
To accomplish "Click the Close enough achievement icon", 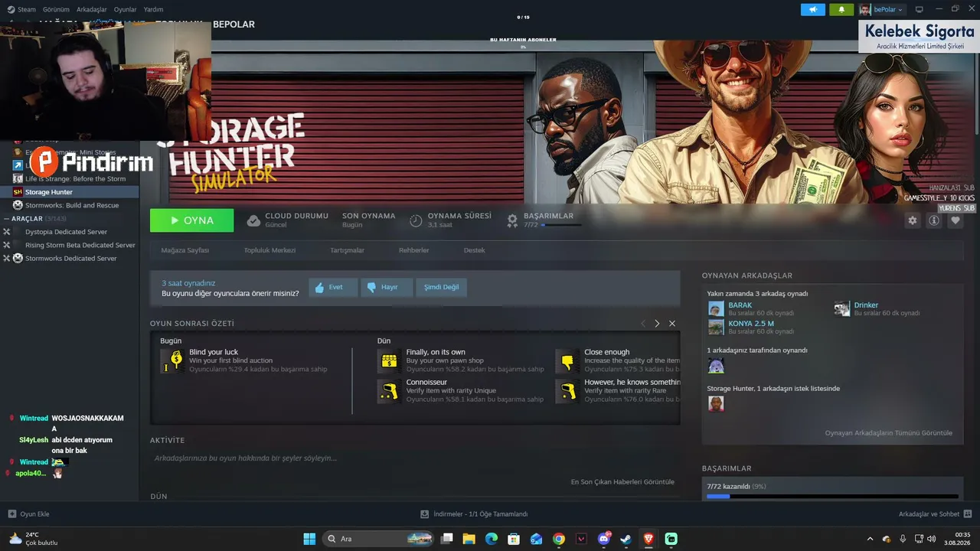I will tap(567, 360).
